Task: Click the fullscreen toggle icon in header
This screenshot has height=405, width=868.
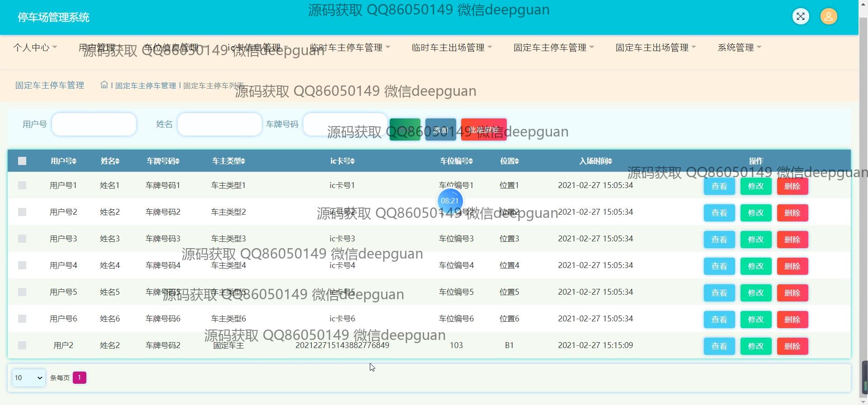Action: click(x=801, y=17)
